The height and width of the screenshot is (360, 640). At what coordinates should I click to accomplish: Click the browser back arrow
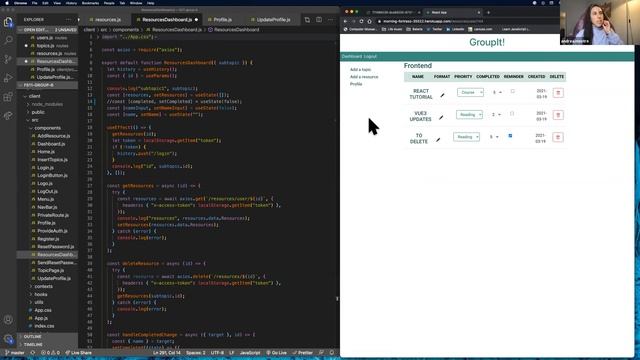click(345, 21)
